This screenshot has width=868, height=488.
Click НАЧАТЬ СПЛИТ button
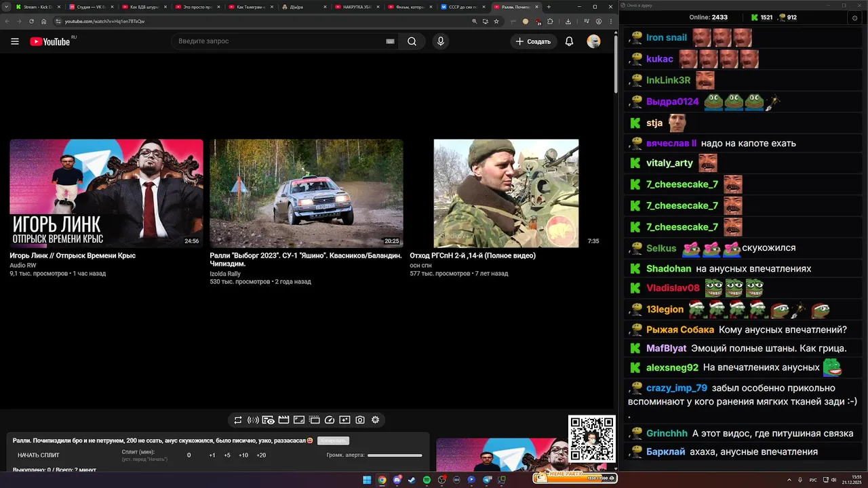coord(39,455)
